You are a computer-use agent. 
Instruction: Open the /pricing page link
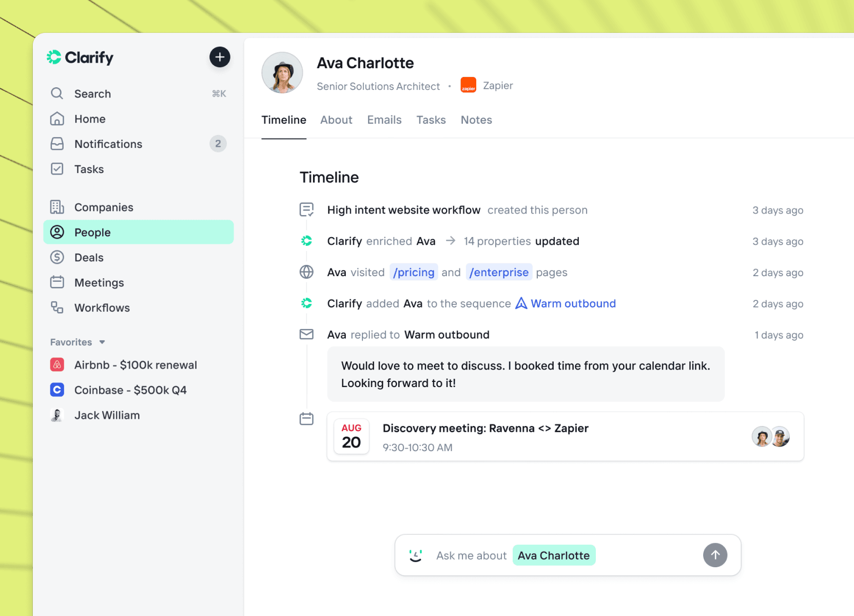coord(414,273)
